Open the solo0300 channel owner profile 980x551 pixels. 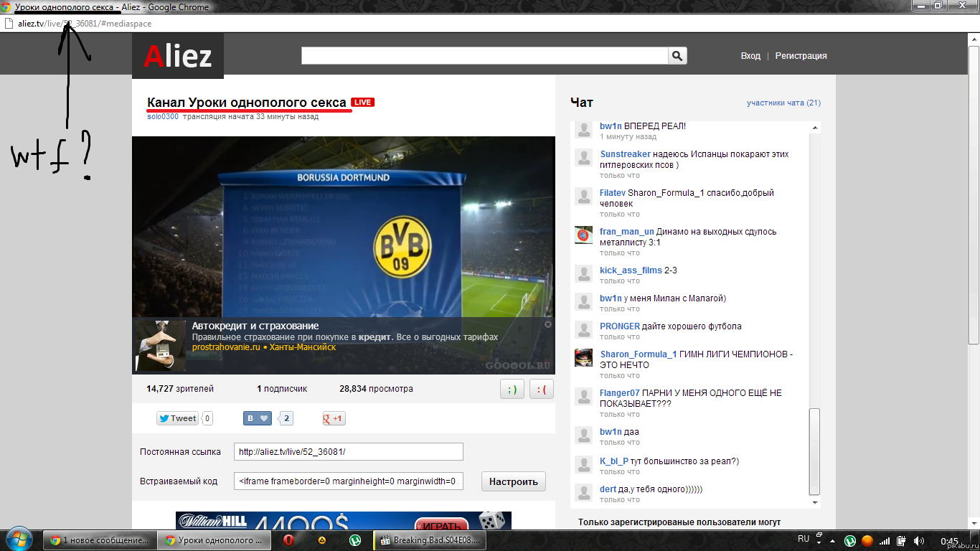[163, 116]
